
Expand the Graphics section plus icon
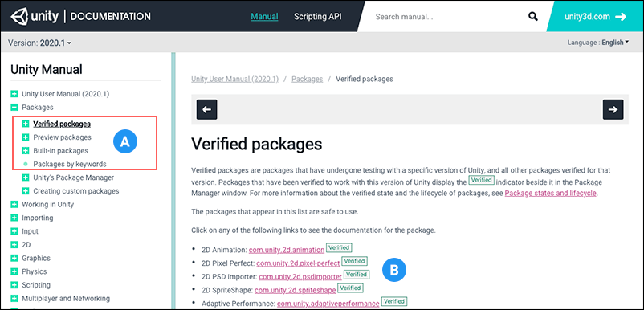(14, 259)
